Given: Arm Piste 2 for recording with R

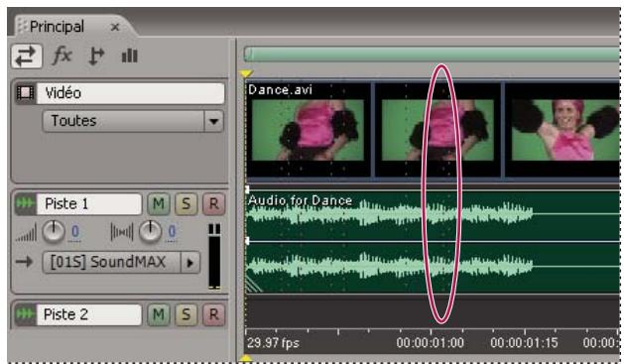Looking at the screenshot, I should click(213, 314).
